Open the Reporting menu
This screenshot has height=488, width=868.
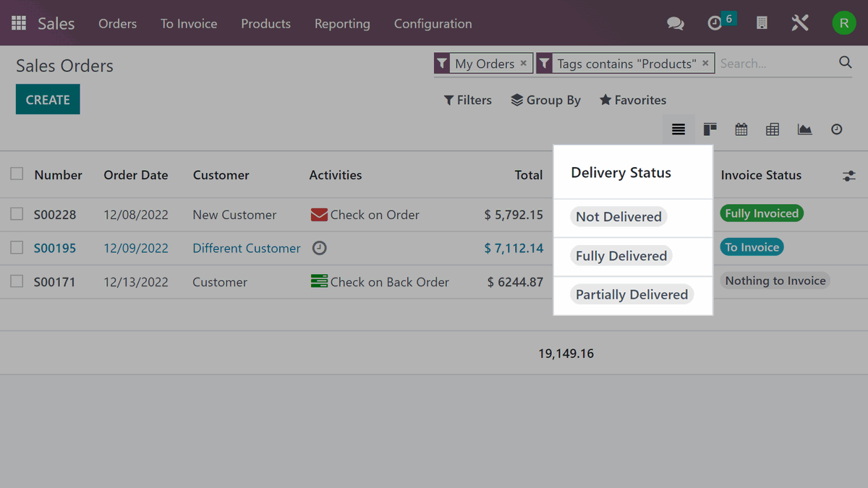coord(342,23)
